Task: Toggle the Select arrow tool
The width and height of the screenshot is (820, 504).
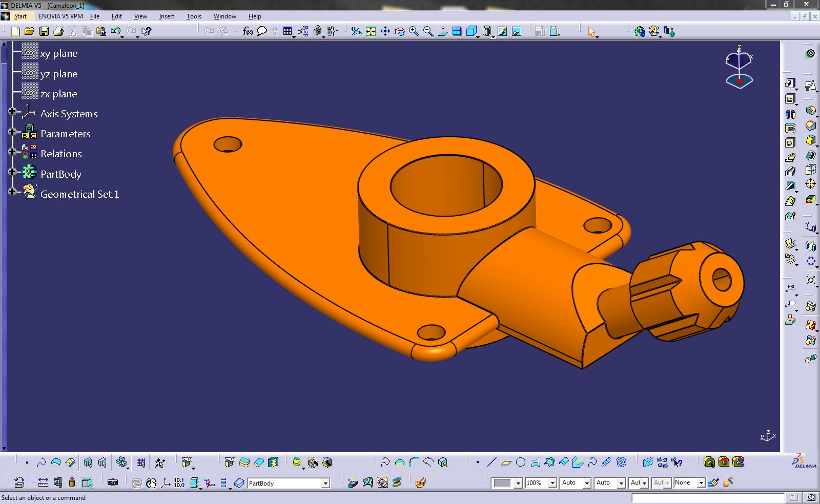Action: pyautogui.click(x=592, y=31)
